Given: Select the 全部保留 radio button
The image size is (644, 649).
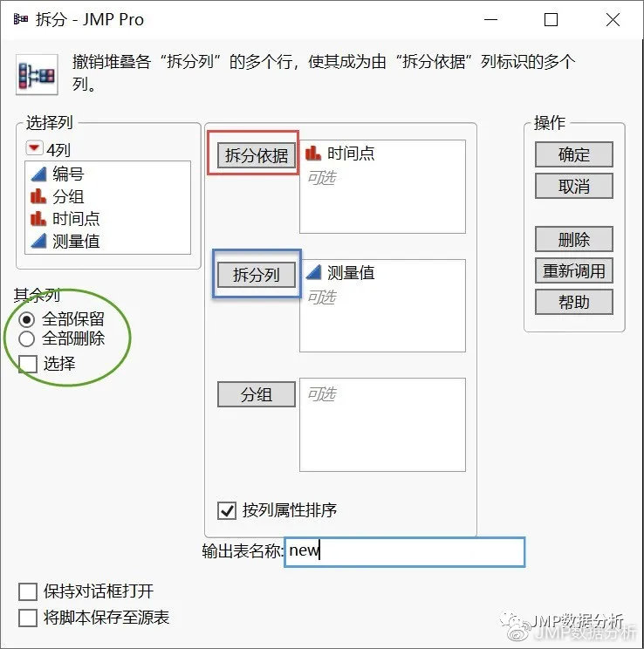Looking at the screenshot, I should [x=26, y=319].
